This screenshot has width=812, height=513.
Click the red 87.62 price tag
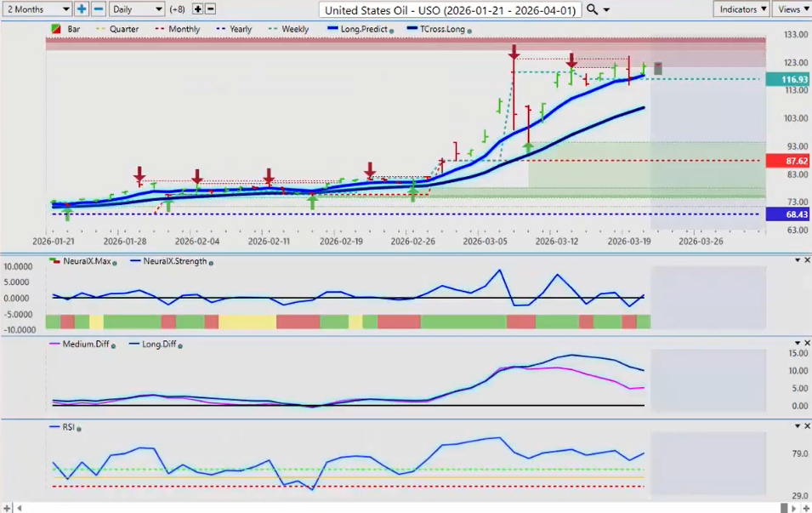click(787, 161)
